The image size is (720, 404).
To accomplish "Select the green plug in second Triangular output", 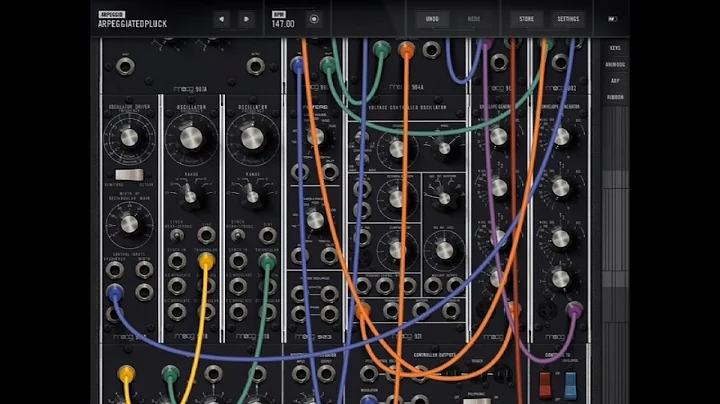I will 267,261.
